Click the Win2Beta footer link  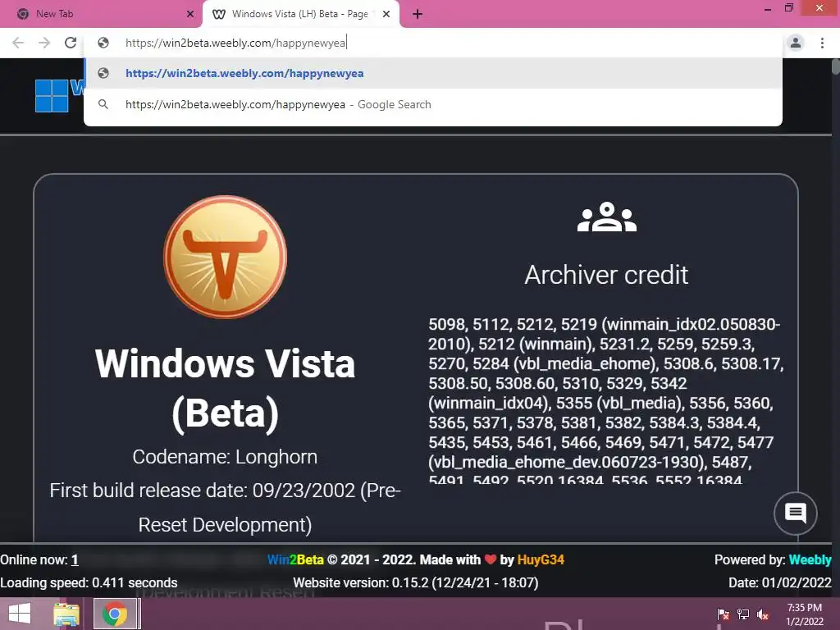coord(295,559)
